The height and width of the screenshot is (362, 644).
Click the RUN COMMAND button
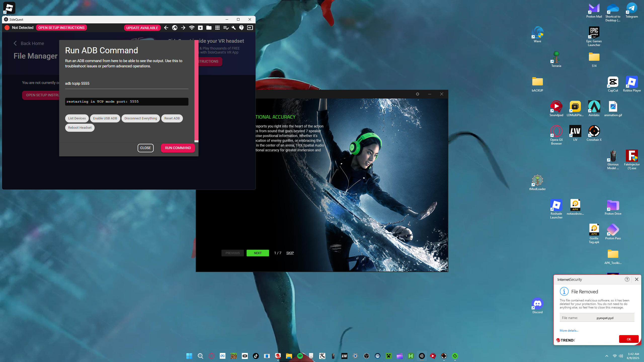pos(178,148)
